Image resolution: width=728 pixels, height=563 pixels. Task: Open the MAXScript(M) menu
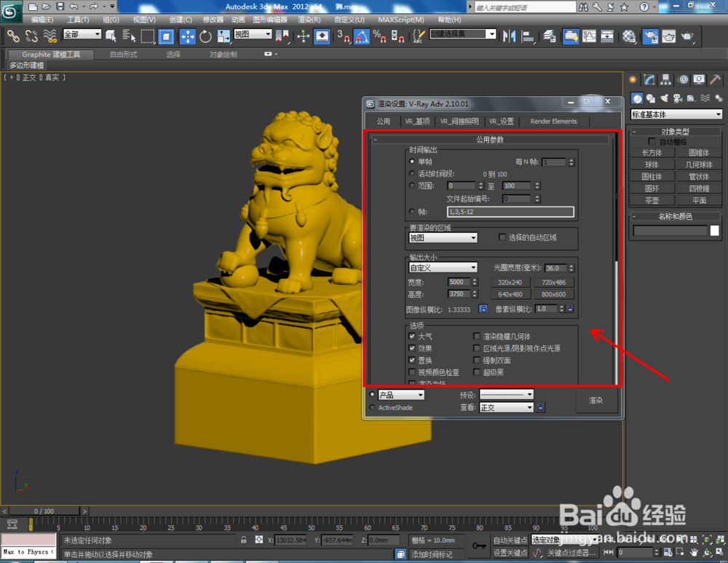[x=400, y=20]
